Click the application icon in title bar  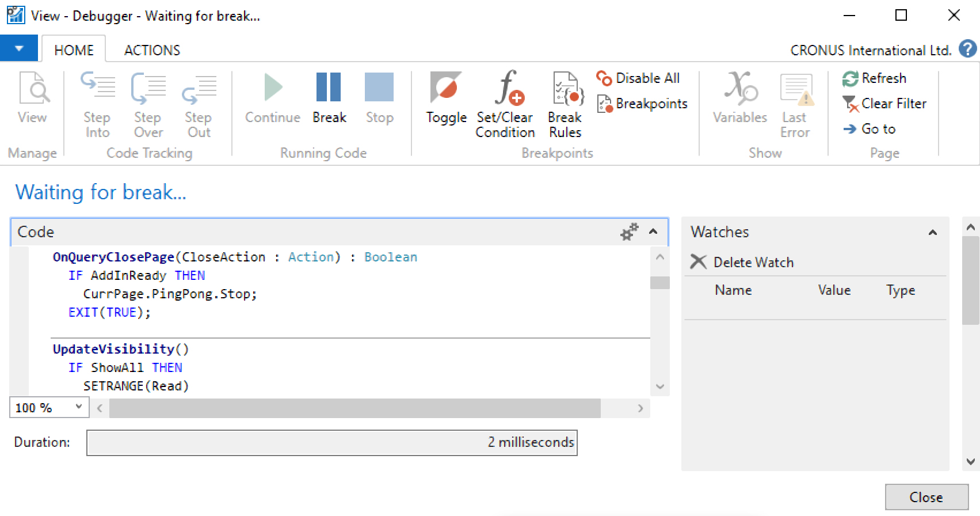[16, 15]
